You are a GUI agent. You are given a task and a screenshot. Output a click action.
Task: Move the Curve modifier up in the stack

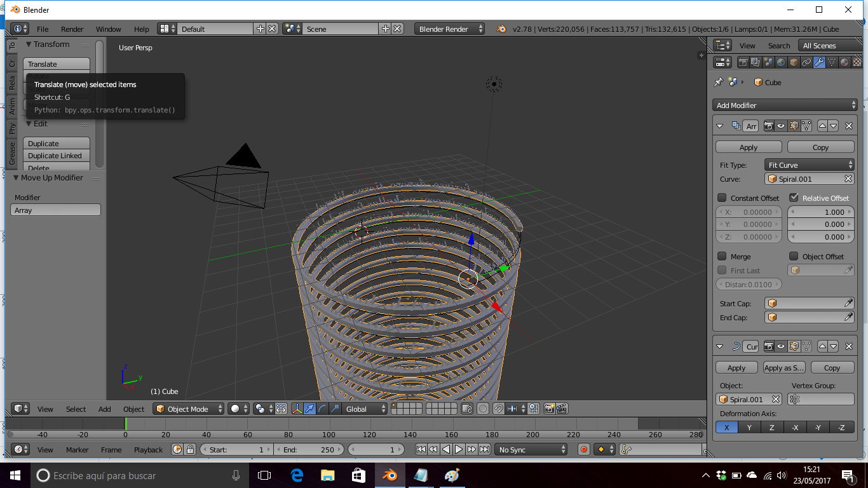pos(823,346)
